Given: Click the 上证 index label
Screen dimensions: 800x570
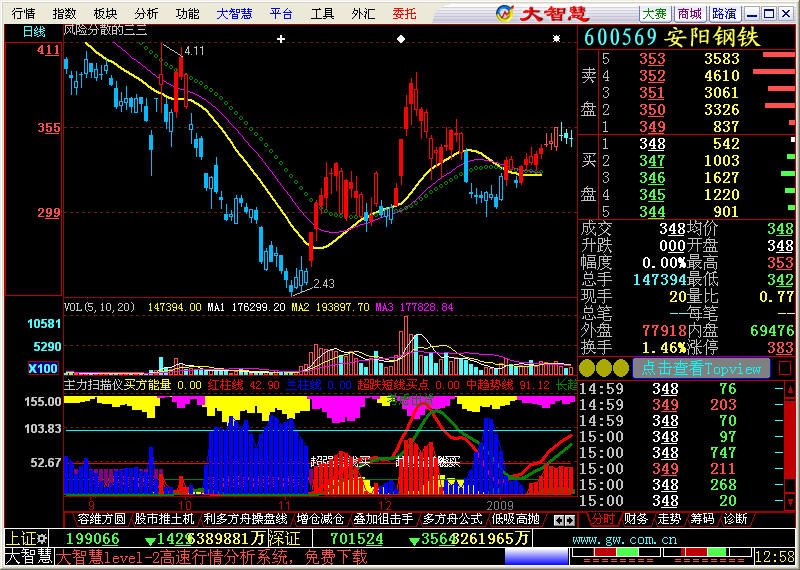Looking at the screenshot, I should click(20, 538).
